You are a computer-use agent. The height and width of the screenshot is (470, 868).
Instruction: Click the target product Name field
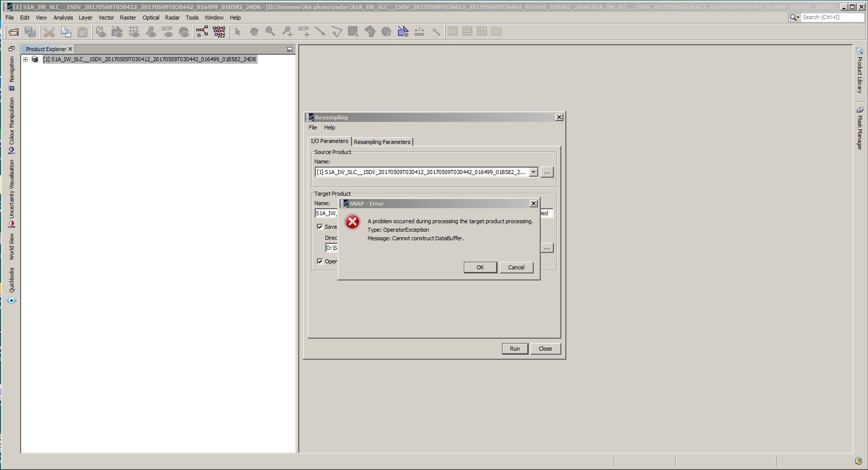[434, 213]
